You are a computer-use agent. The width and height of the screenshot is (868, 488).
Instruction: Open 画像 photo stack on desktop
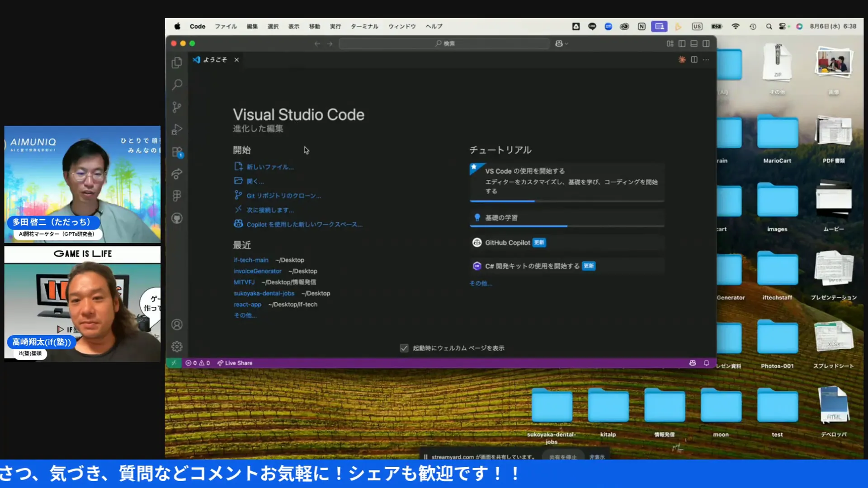point(833,71)
